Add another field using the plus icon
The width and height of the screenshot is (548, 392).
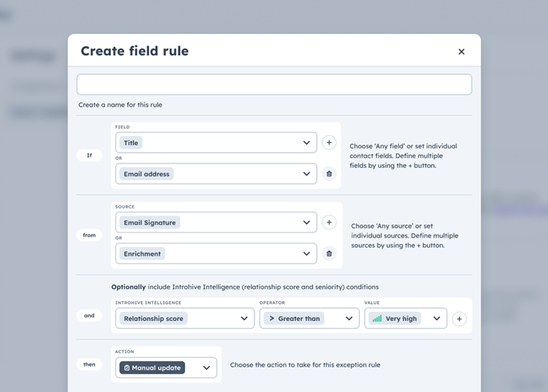[329, 142]
